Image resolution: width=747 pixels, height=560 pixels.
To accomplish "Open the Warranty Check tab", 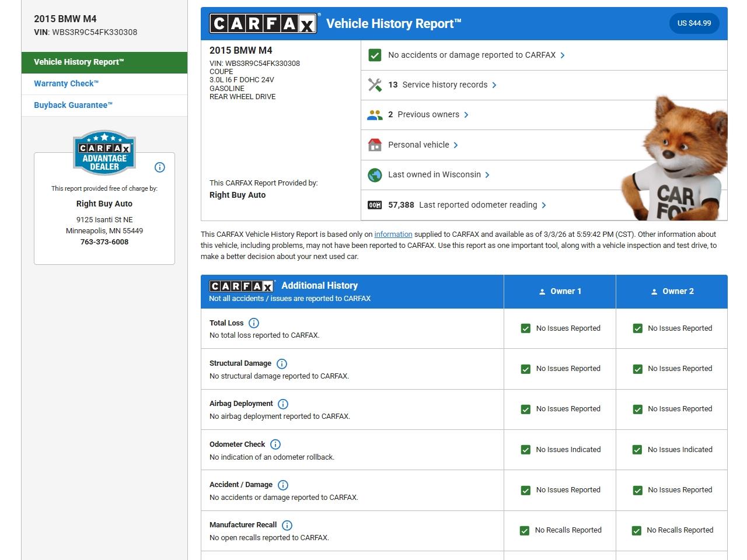I will (x=66, y=83).
